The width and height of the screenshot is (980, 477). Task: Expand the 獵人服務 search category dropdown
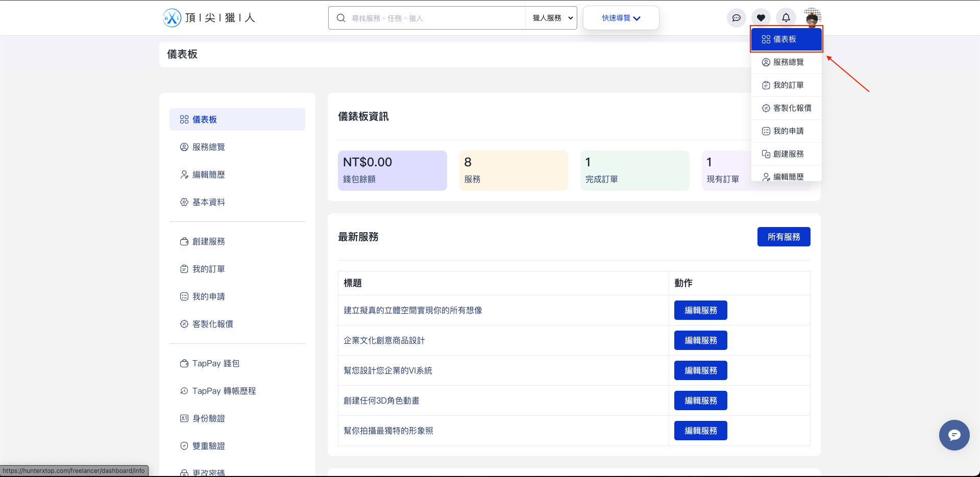(x=552, y=18)
